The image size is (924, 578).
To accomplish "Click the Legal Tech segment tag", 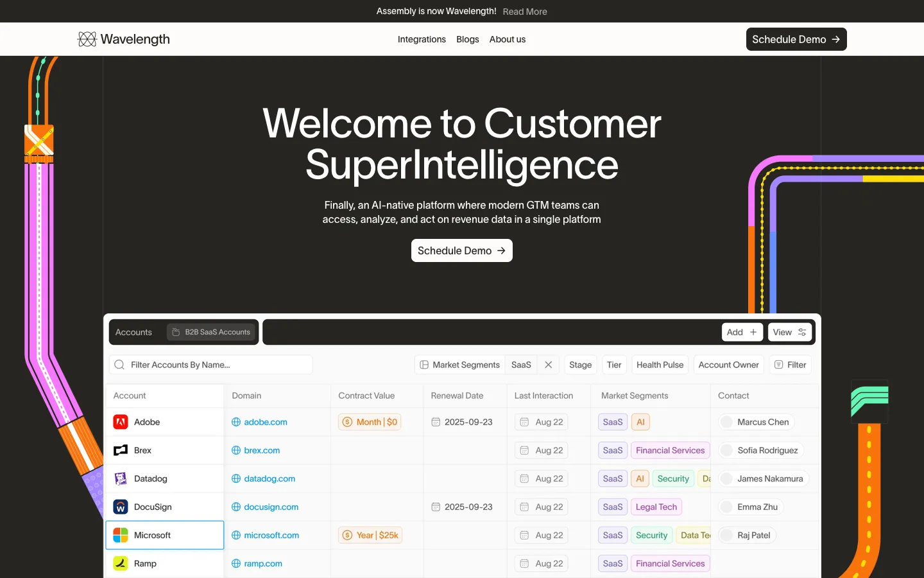I will click(x=656, y=507).
